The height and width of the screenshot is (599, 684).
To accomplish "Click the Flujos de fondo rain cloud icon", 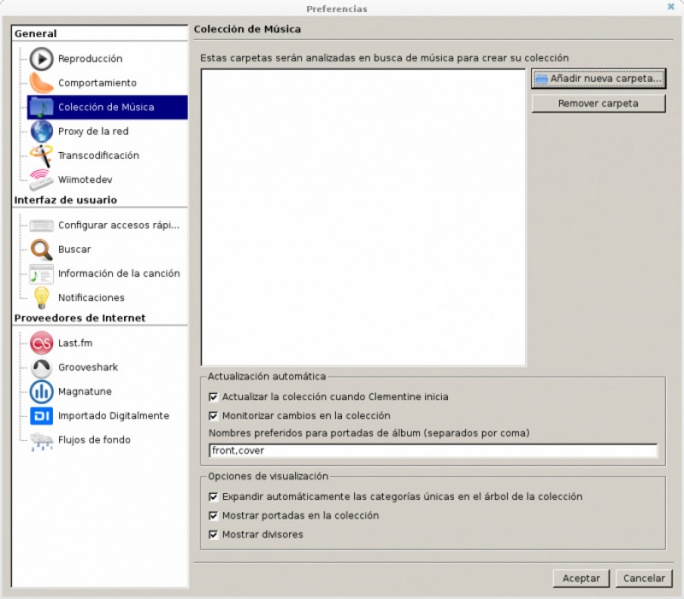I will click(41, 441).
